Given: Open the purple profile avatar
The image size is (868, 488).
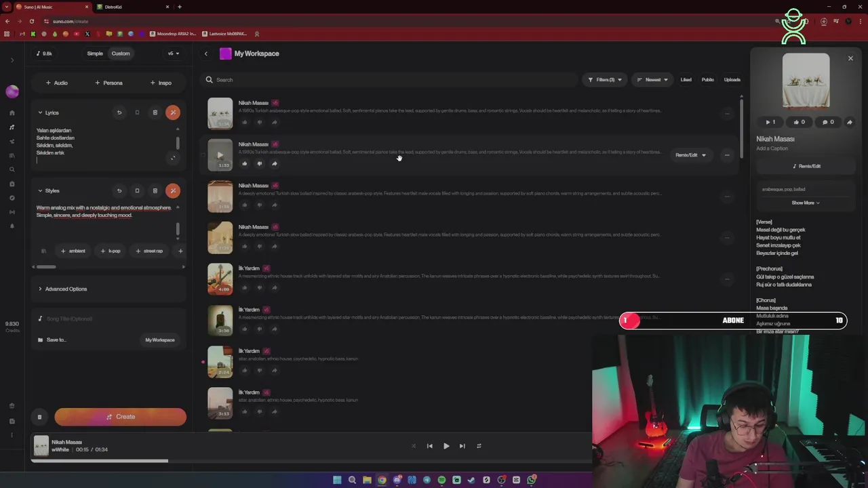Looking at the screenshot, I should coord(12,91).
